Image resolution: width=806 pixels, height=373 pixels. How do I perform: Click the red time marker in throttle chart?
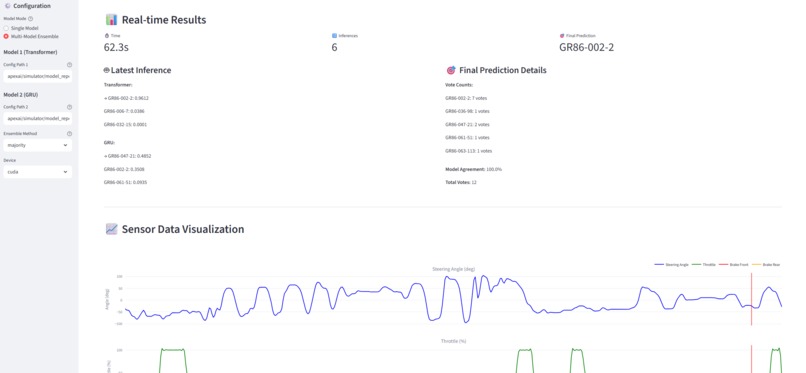[752, 359]
